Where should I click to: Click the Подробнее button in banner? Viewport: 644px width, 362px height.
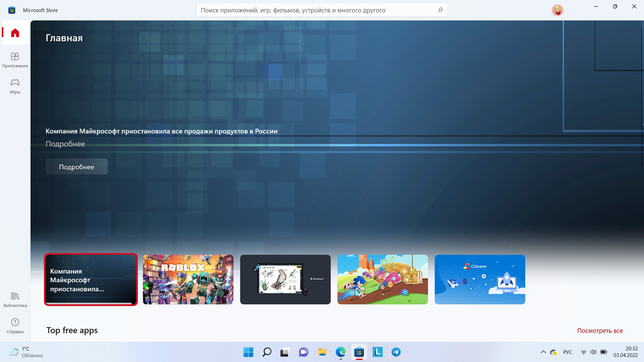pyautogui.click(x=76, y=167)
